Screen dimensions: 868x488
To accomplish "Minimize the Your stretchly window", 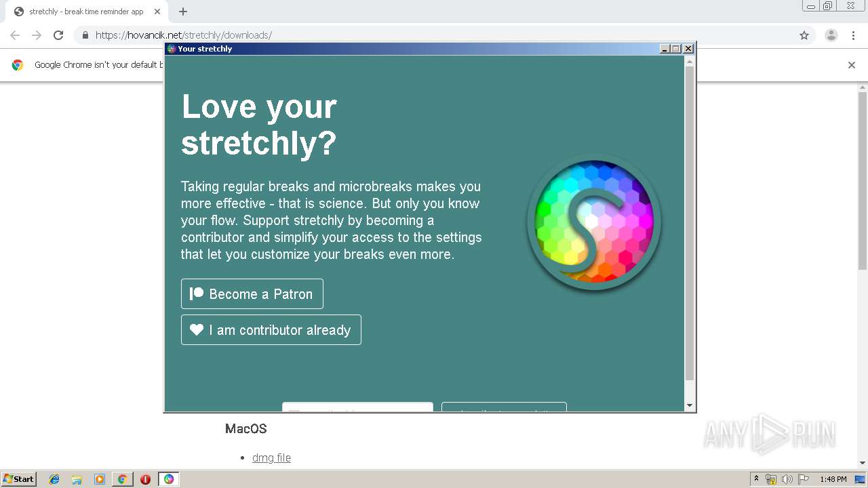I will [x=665, y=49].
